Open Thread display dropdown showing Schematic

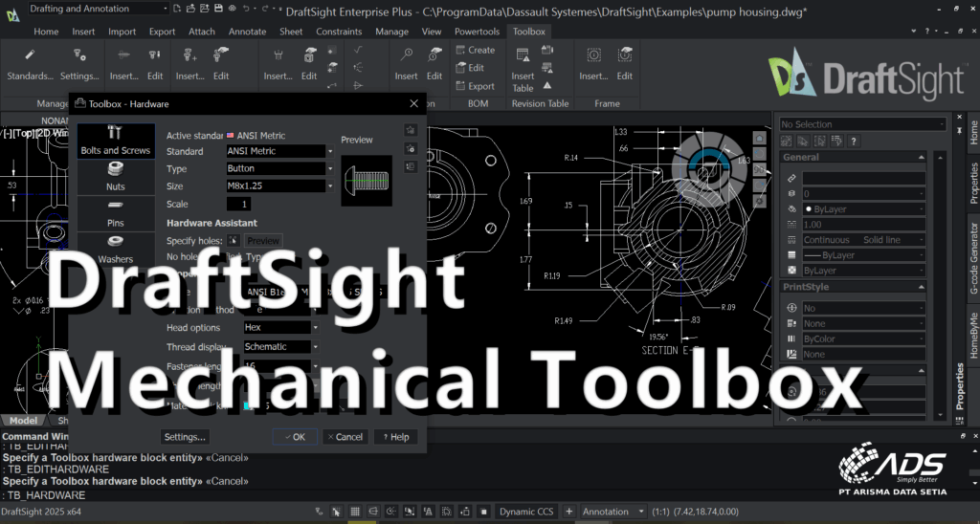(x=281, y=347)
